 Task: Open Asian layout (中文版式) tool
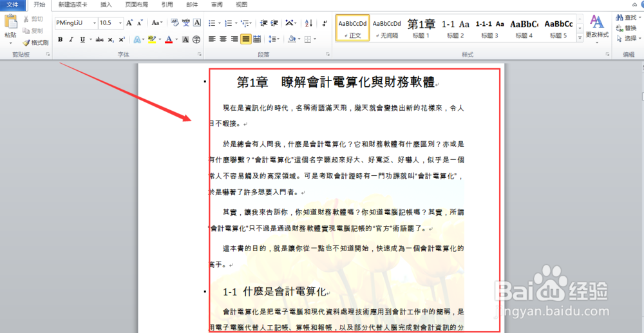[x=290, y=23]
